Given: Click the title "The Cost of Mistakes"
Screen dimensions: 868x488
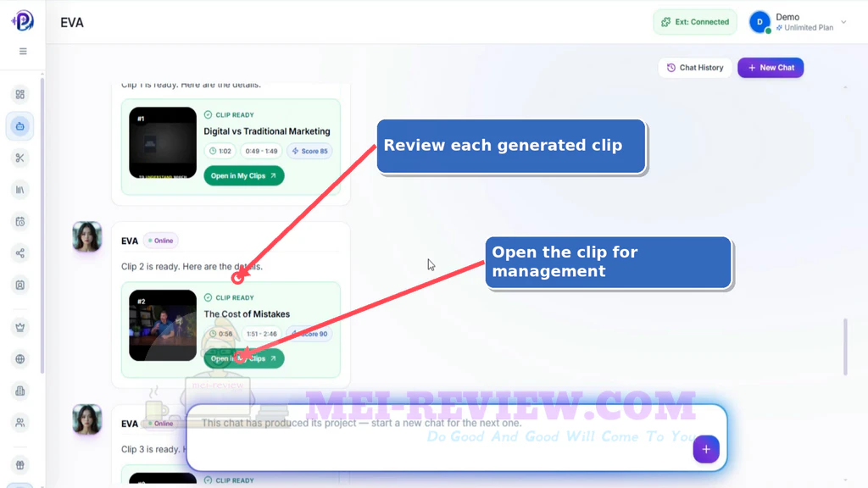Looking at the screenshot, I should coord(247,313).
